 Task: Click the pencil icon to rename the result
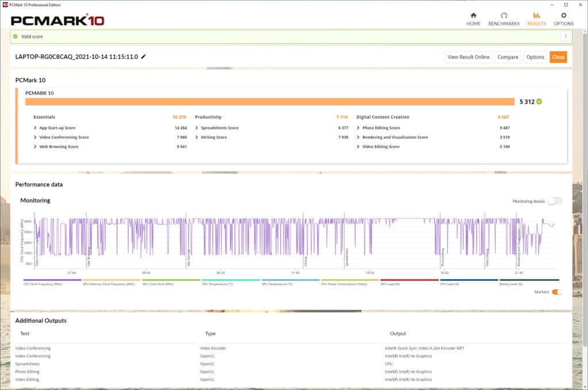(143, 57)
